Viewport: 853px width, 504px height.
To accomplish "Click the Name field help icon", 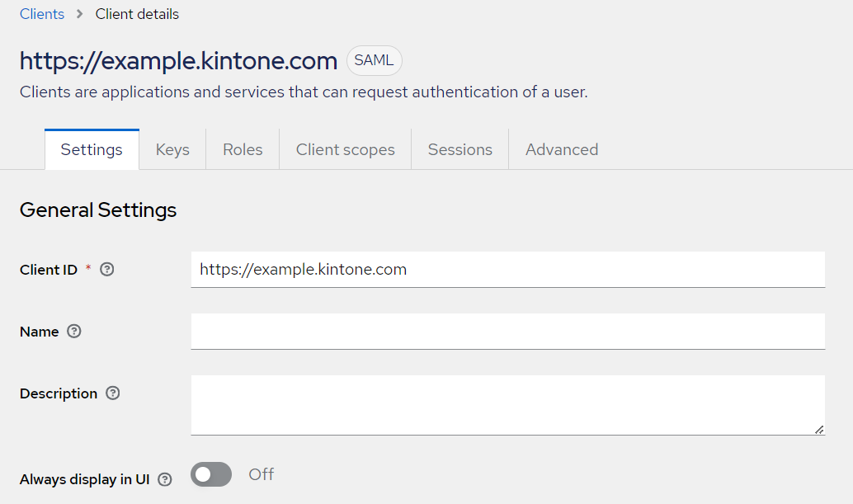I will point(74,332).
